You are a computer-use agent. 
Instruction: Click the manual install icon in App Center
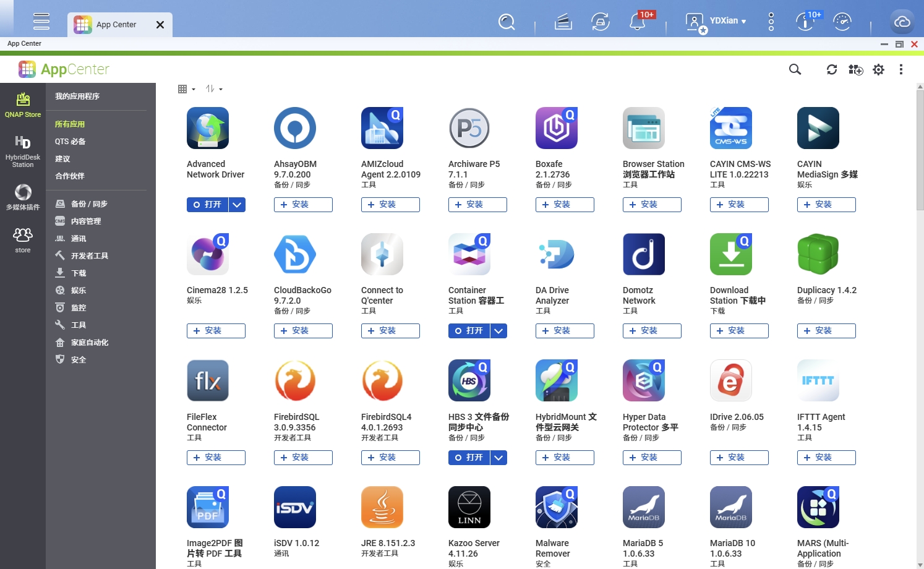[x=855, y=69]
